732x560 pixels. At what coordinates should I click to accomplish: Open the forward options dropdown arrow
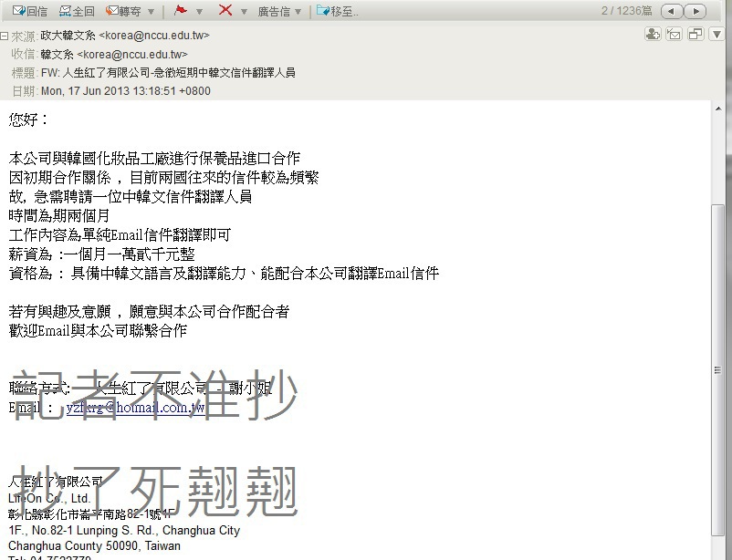click(151, 12)
